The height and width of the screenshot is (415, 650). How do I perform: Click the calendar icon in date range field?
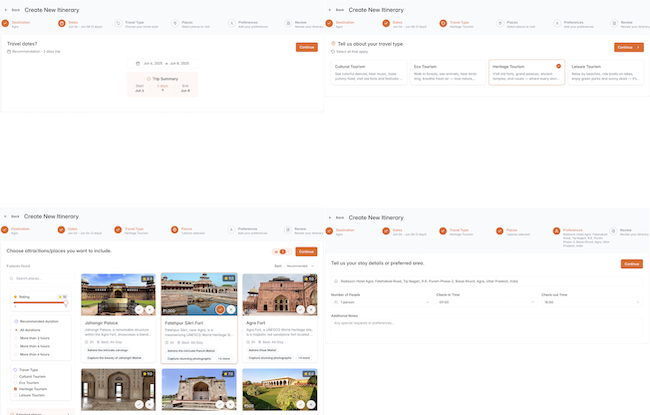[x=138, y=63]
